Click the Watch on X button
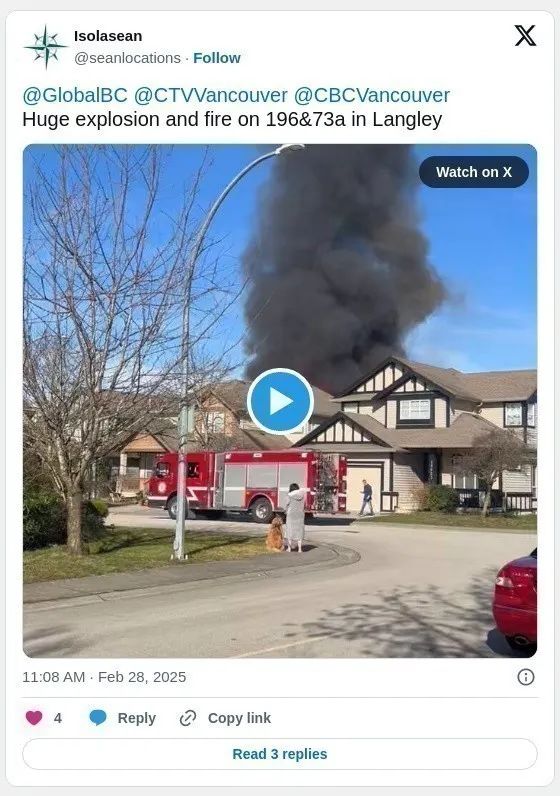560x796 pixels. point(474,172)
